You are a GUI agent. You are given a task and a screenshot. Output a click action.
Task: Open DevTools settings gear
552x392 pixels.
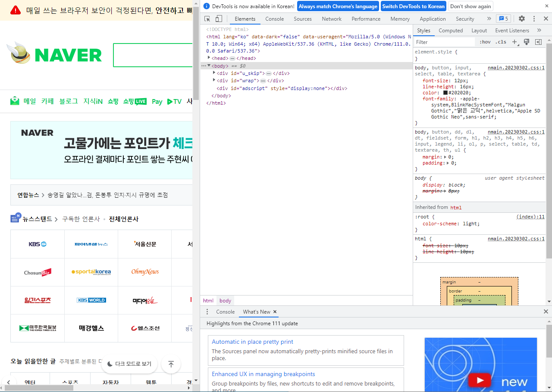pos(522,19)
